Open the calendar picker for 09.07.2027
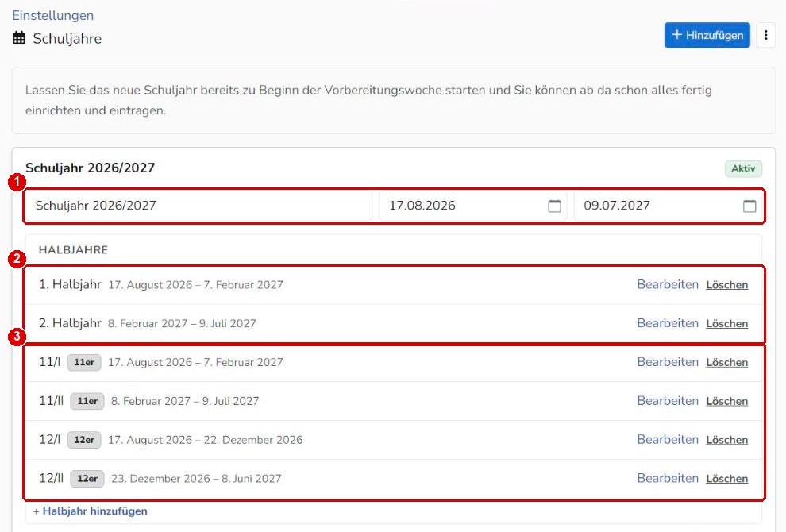This screenshot has height=532, width=786. (x=749, y=206)
